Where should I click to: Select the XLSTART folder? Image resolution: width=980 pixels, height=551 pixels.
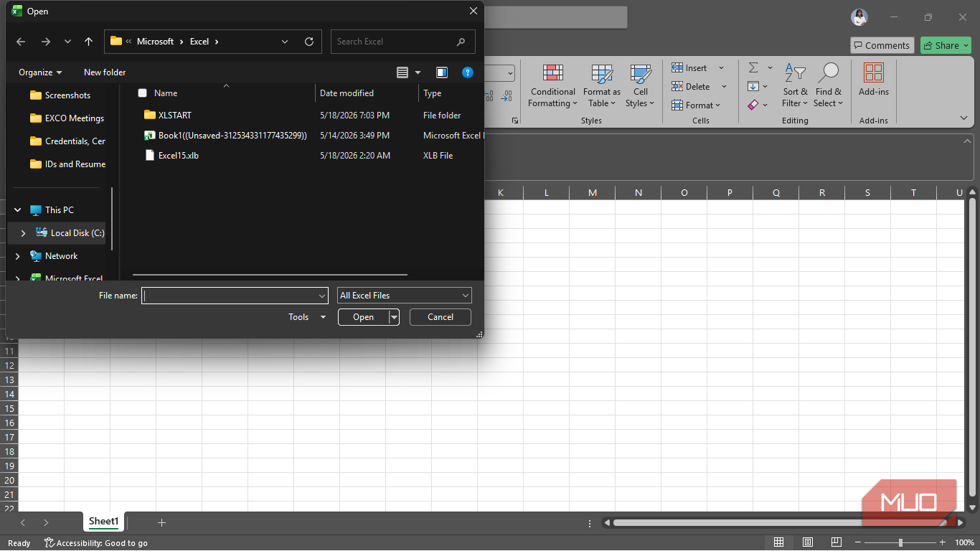175,116
